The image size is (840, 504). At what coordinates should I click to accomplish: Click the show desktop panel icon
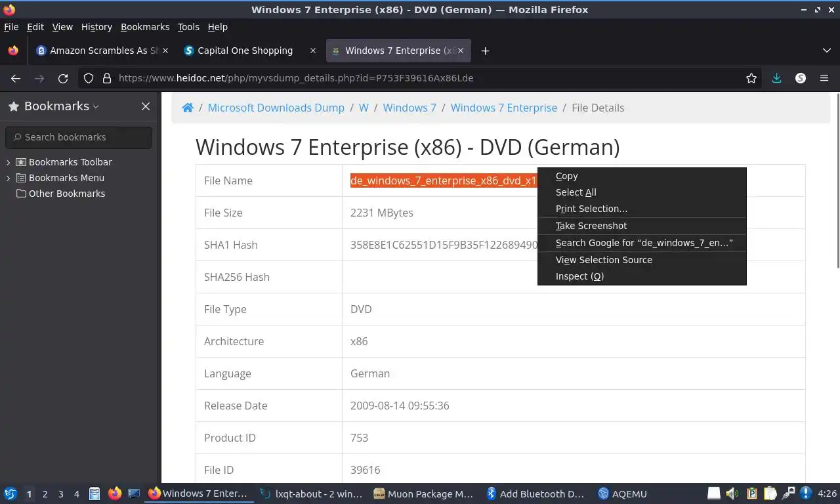[134, 493]
